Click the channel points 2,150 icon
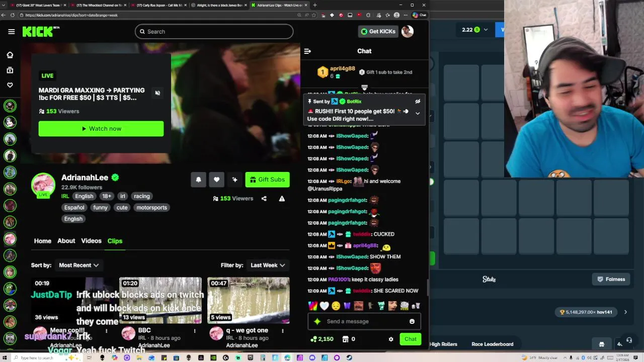Image resolution: width=644 pixels, height=362 pixels. 322,339
